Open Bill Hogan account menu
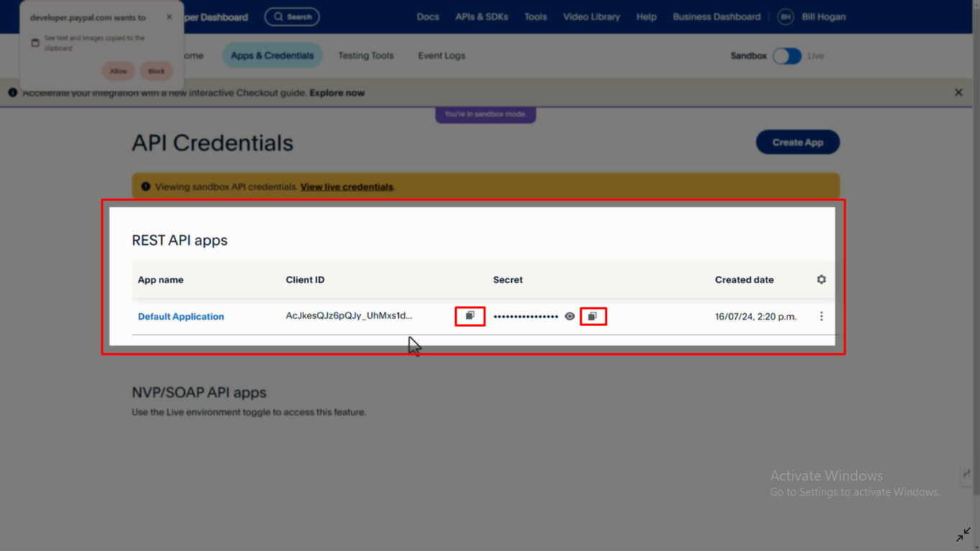This screenshot has height=551, width=980. tap(823, 17)
